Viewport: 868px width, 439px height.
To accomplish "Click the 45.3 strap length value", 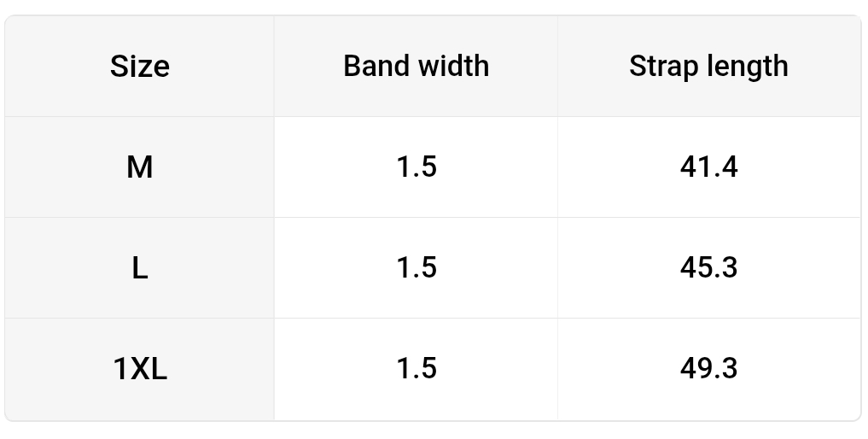I will pos(708,268).
